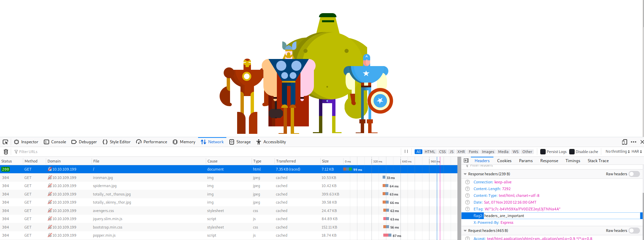Open the DevTools three-dot options menu

click(634, 142)
